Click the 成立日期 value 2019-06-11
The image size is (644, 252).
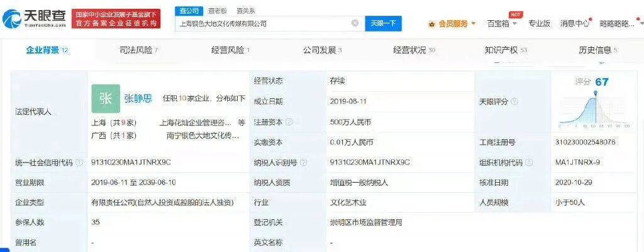(348, 101)
